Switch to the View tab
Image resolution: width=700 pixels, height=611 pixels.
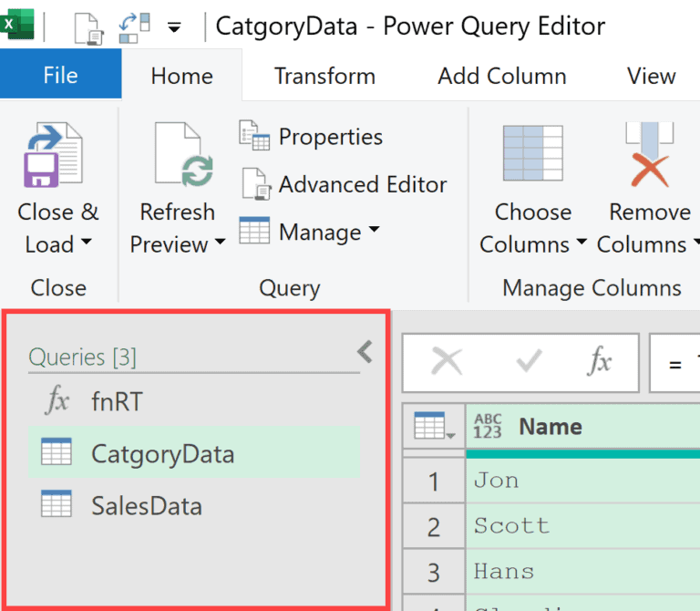pos(651,76)
